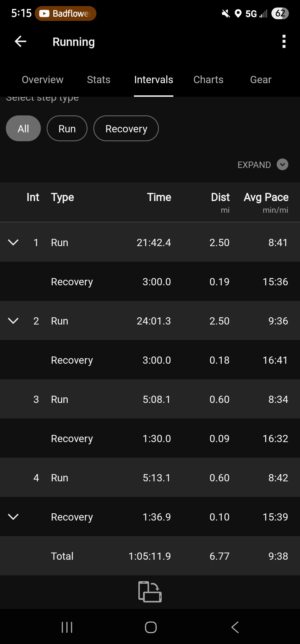Switch to the Overview tab
The image size is (300, 644).
[x=42, y=80]
